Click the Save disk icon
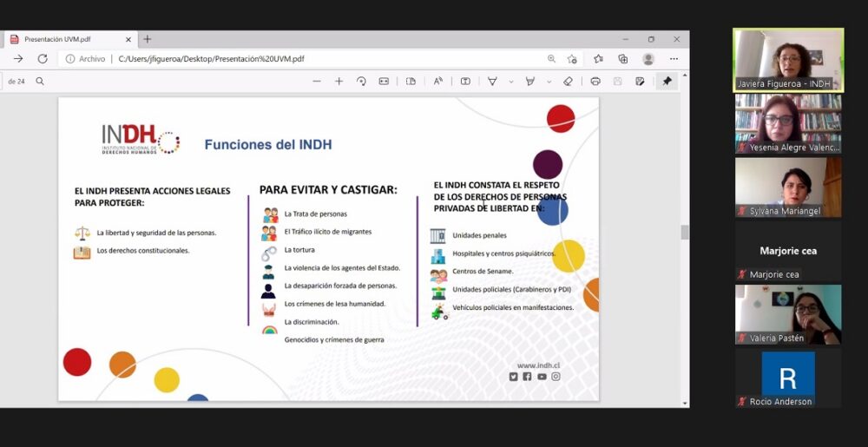 click(x=618, y=82)
